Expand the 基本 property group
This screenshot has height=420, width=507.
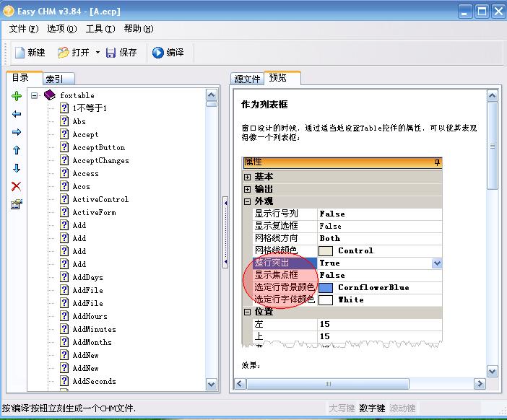pyautogui.click(x=247, y=177)
